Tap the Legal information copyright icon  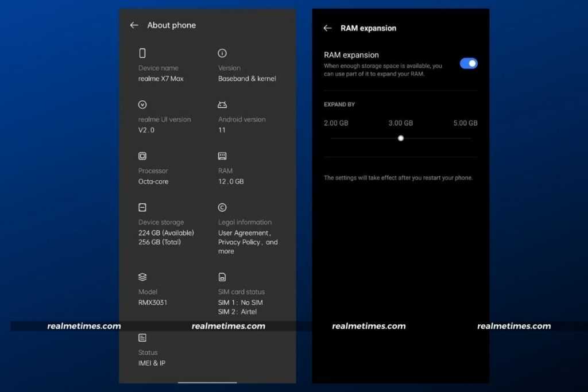(222, 207)
